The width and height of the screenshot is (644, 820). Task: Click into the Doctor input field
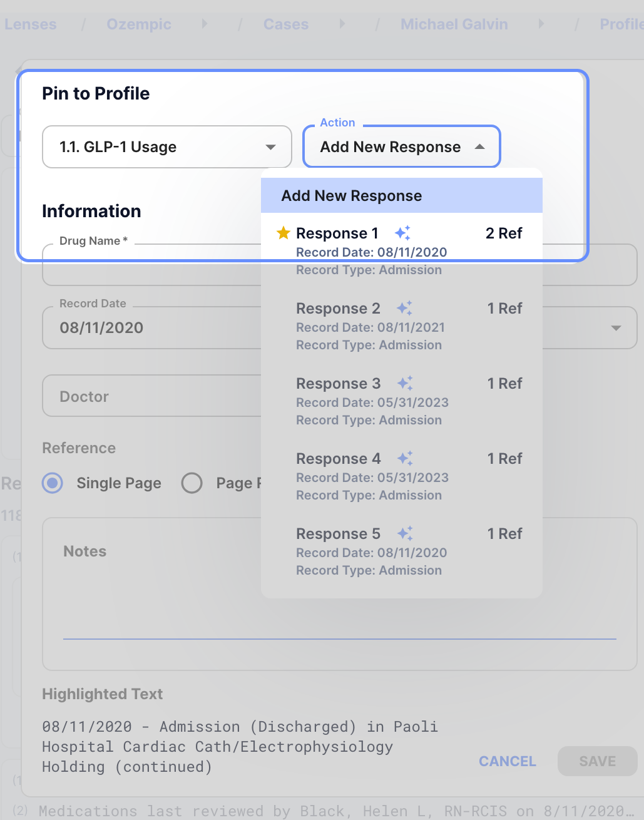pos(151,396)
